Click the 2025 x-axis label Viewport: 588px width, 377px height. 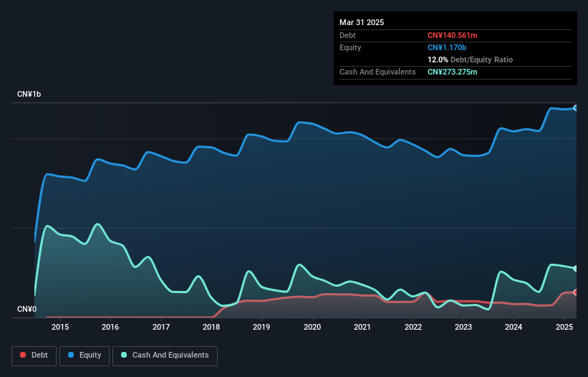tap(564, 327)
